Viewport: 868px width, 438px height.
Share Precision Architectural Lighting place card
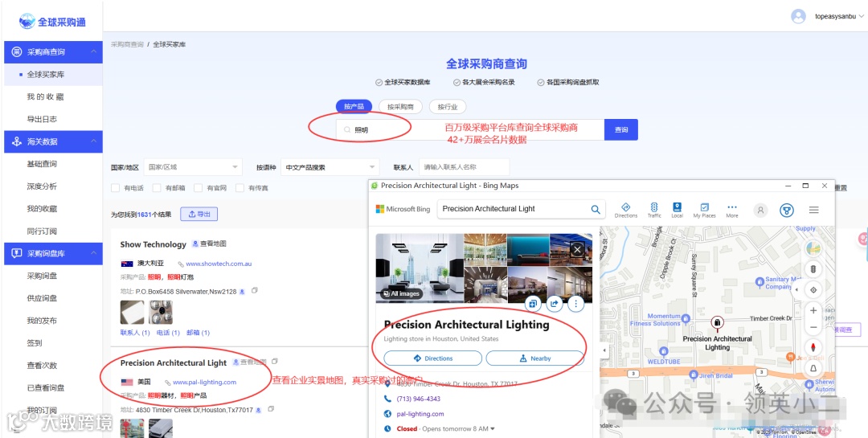click(x=554, y=304)
